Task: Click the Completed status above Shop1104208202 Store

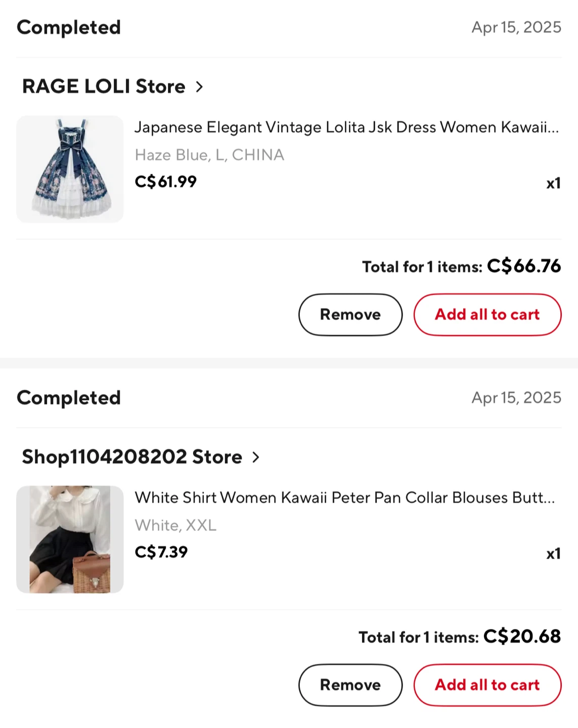Action: (x=69, y=398)
